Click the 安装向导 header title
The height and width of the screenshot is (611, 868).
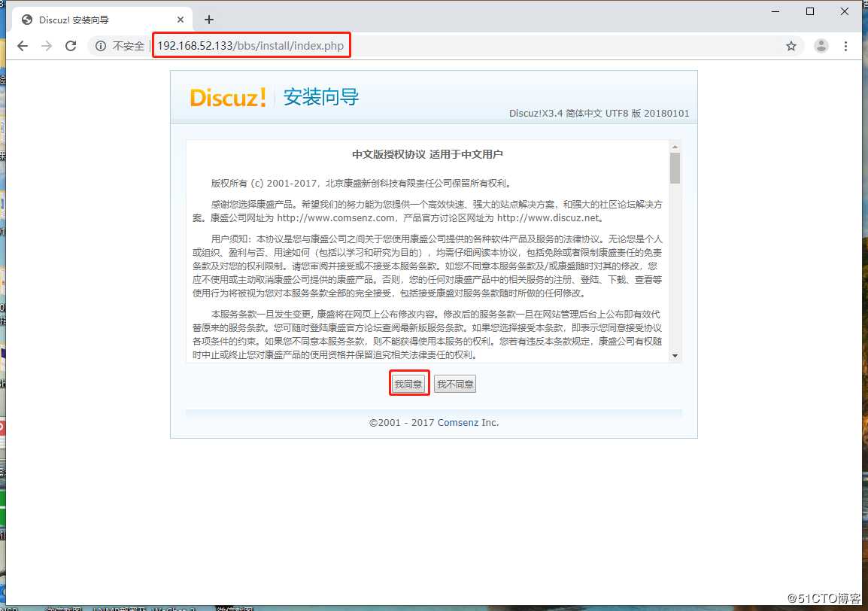pos(321,98)
